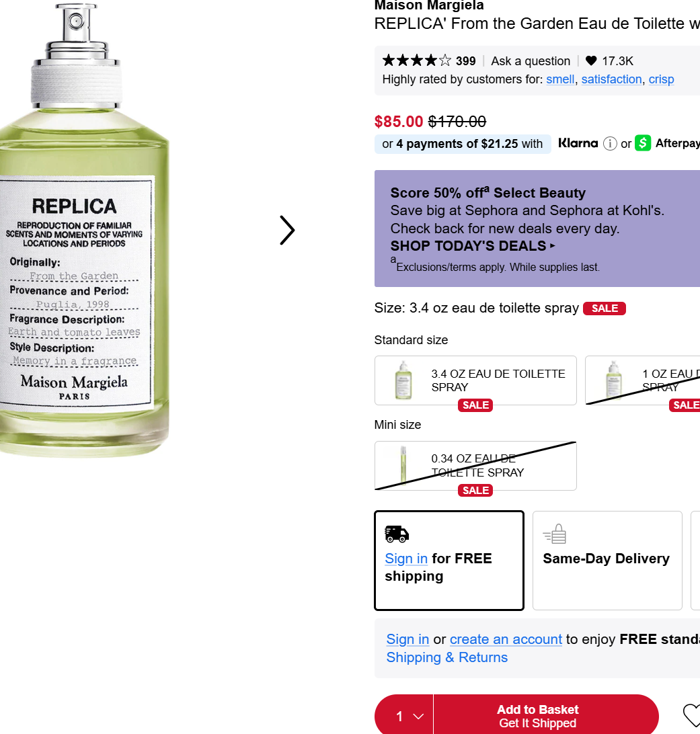Select the Sign in for FREE shipping tile
Viewport: 700px width, 734px height.
click(x=449, y=560)
